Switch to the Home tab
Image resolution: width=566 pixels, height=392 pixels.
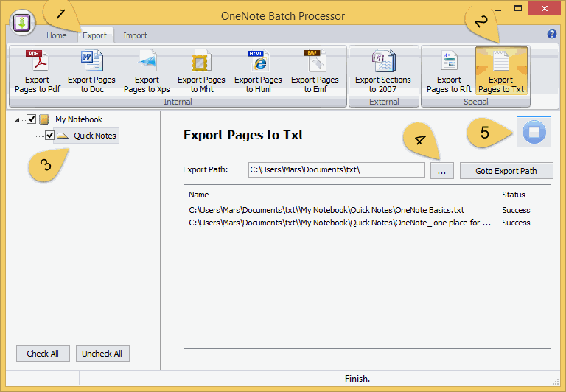pos(56,35)
